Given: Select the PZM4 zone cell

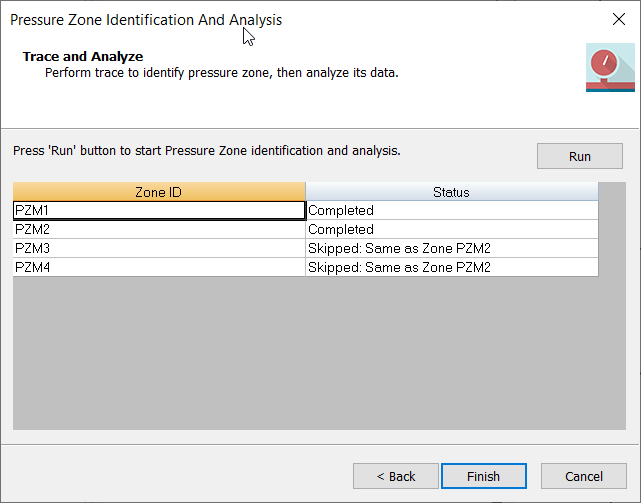Looking at the screenshot, I should [x=159, y=268].
